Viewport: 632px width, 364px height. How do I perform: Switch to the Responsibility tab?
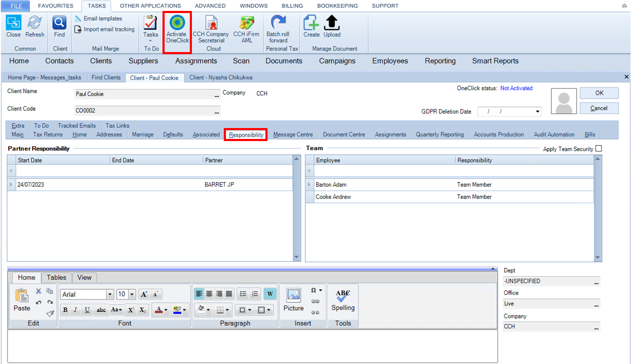click(x=246, y=135)
